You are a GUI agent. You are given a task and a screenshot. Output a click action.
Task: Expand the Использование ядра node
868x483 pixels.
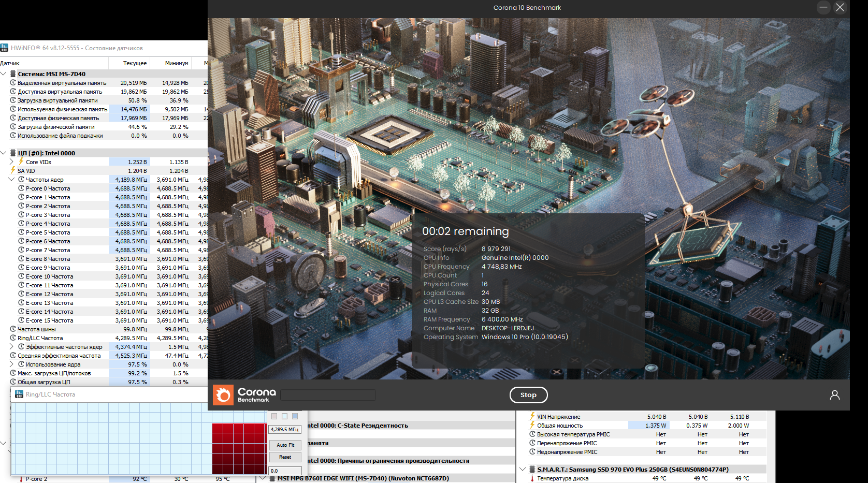[12, 364]
